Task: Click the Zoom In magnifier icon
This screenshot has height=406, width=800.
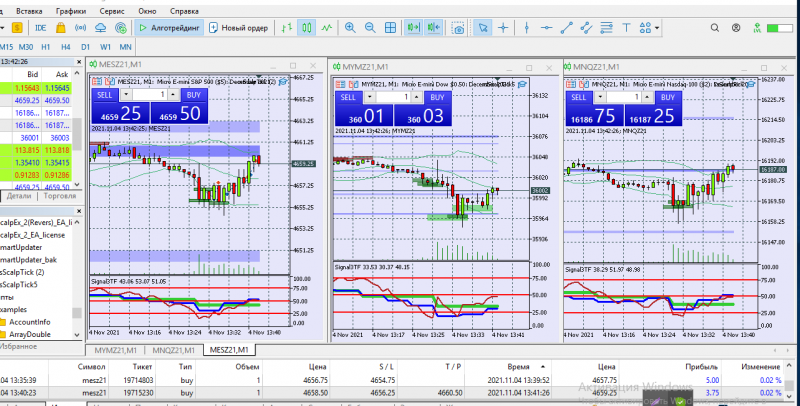Action: point(349,28)
